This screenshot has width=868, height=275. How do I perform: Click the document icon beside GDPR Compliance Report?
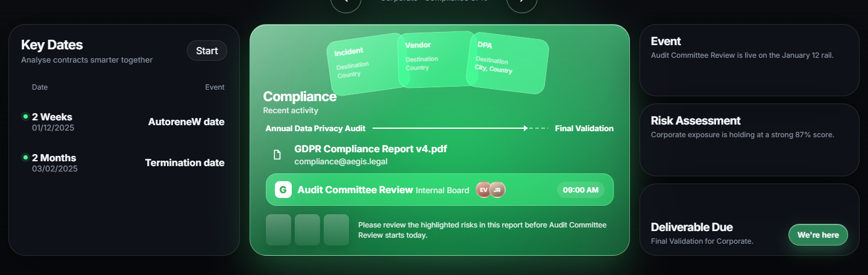click(x=277, y=155)
